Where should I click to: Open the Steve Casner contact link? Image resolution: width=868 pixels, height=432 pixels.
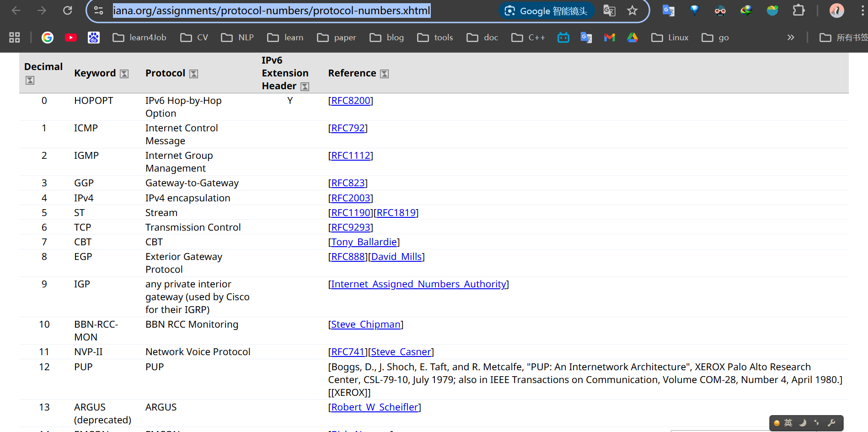[x=401, y=352]
